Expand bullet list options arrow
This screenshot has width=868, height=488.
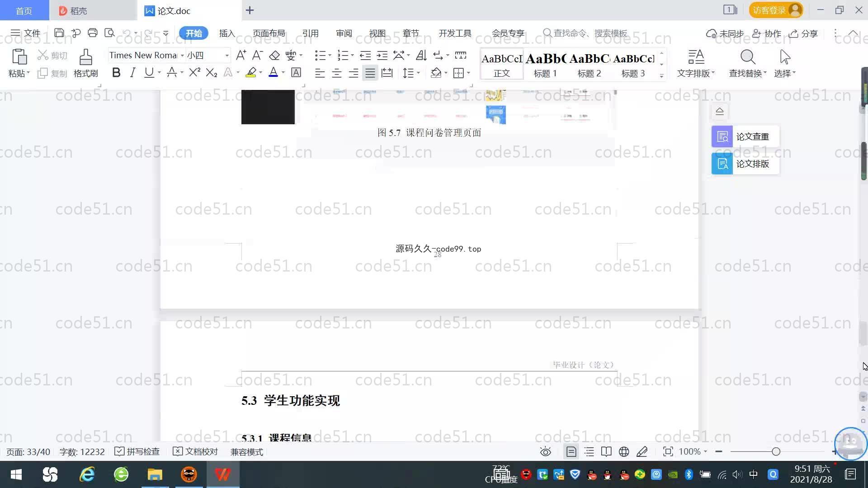pyautogui.click(x=330, y=55)
